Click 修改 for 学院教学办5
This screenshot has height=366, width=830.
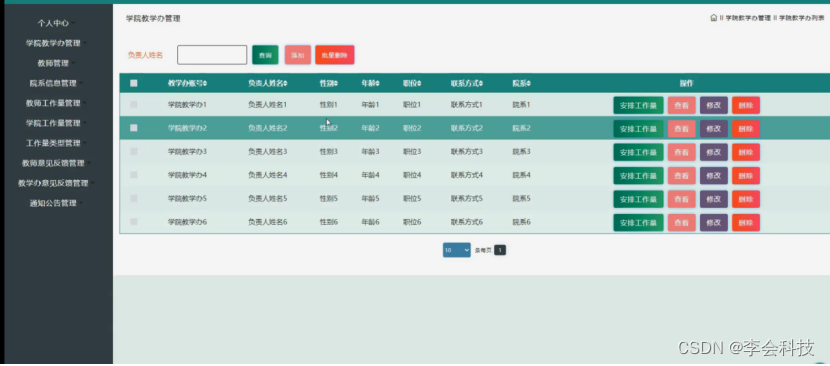point(714,199)
